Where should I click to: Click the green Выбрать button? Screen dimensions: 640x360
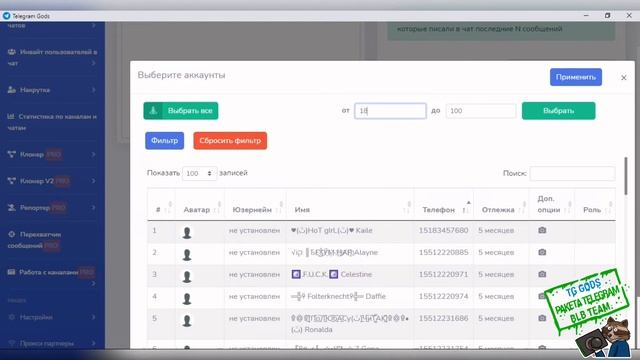558,111
